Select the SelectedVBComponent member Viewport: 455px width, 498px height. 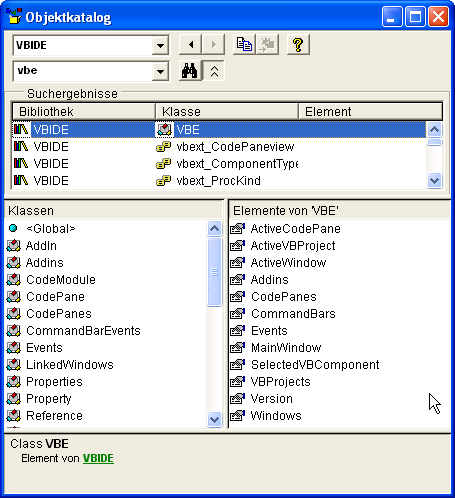315,365
